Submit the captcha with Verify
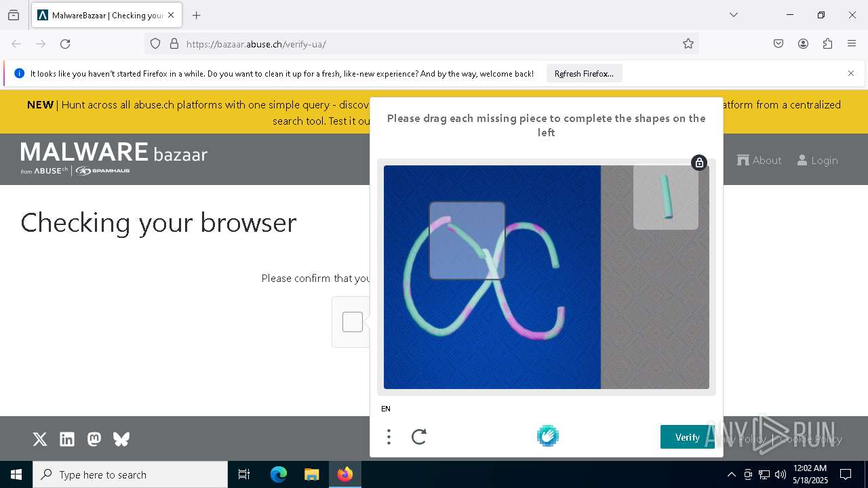This screenshot has height=488, width=868. 688,437
